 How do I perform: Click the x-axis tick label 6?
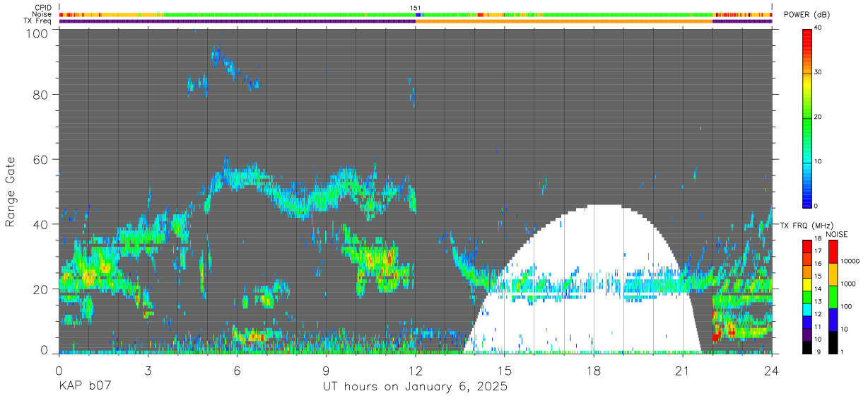tap(237, 369)
